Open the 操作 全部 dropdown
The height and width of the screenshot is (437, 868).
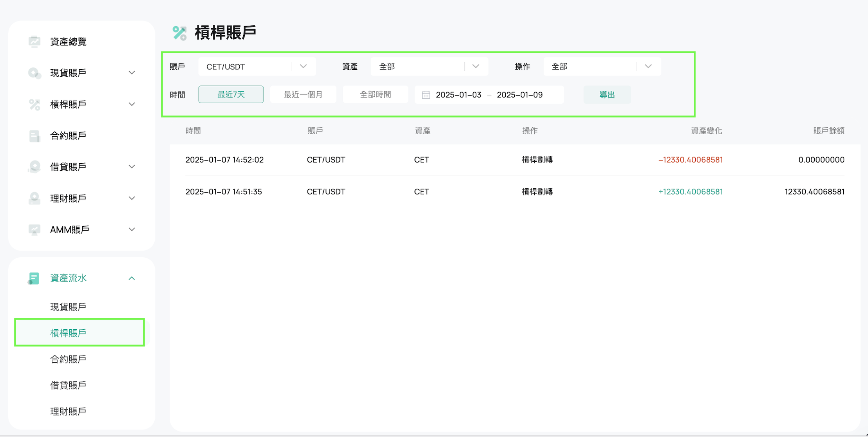pos(602,67)
